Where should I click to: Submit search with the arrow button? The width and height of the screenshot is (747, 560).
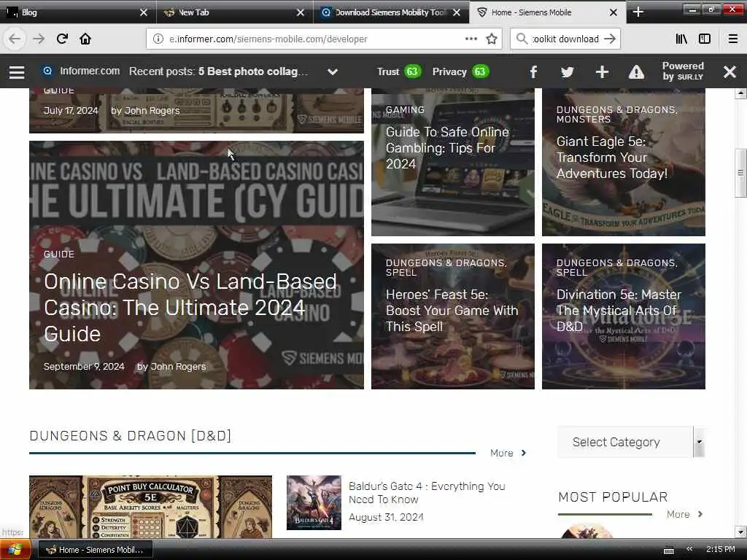tap(610, 39)
